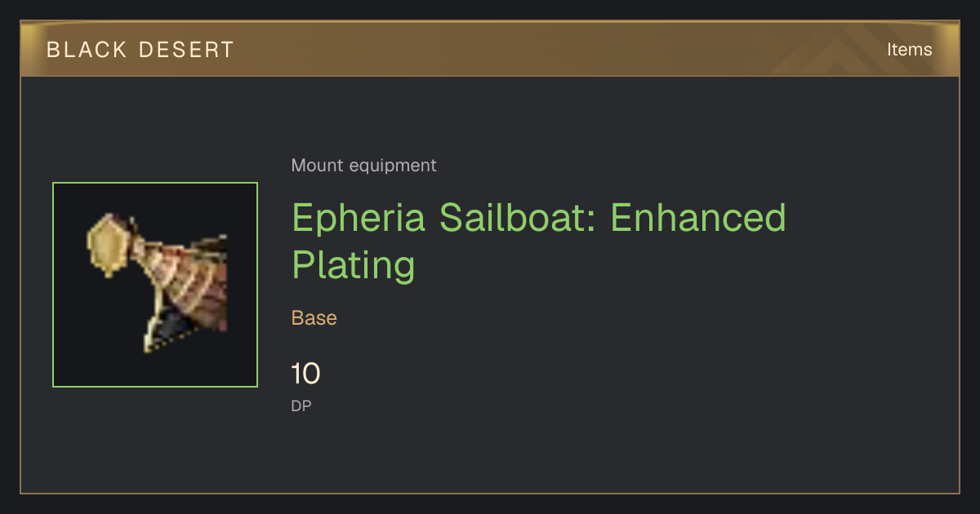Screen dimensions: 980x514
Task: Click the word Plating on the title's second line
Action: (x=354, y=267)
